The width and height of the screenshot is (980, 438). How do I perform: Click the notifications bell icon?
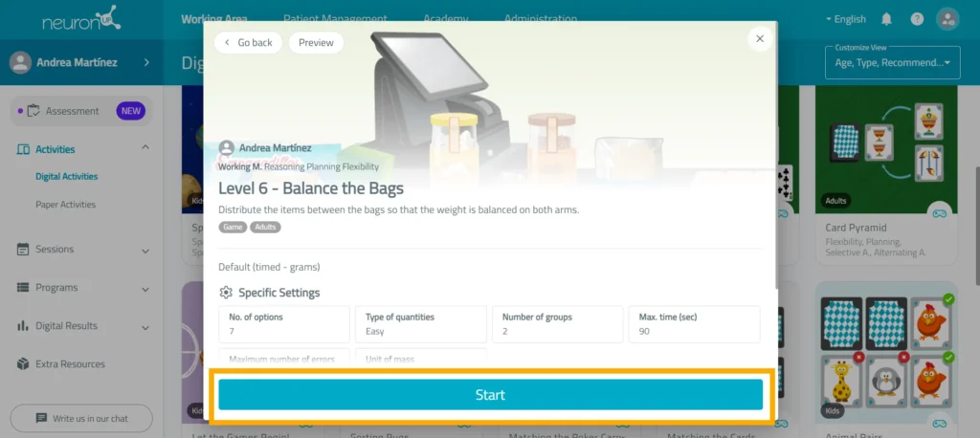tap(886, 19)
